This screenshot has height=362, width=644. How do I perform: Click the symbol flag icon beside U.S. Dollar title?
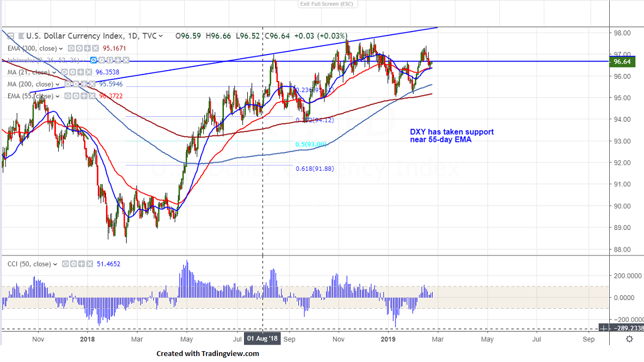click(21, 36)
